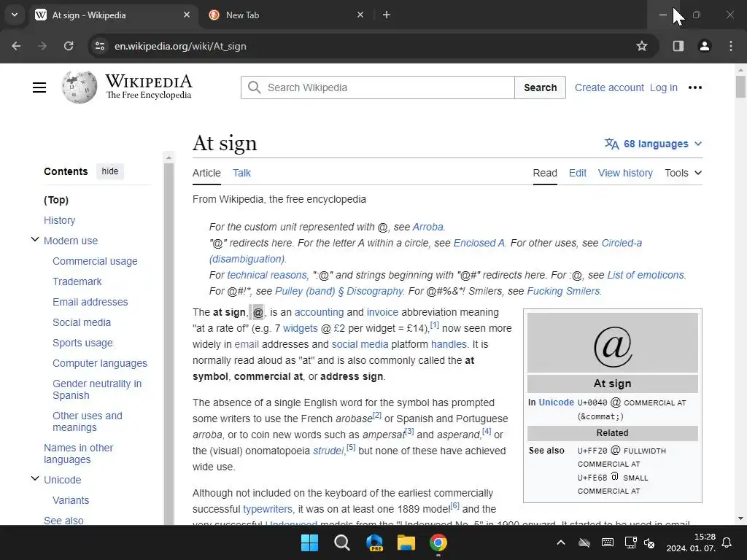Reload the page

[69, 46]
